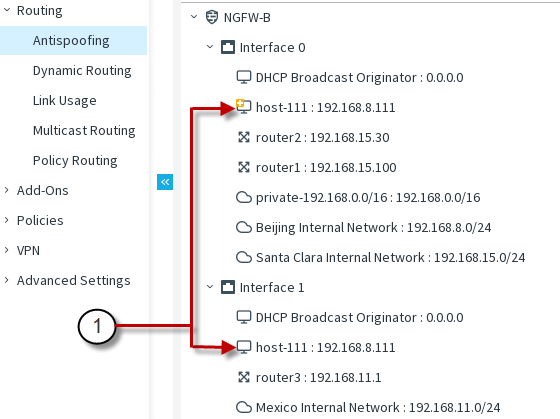560x419 pixels.
Task: Open the Dynamic Routing page
Action: [x=82, y=71]
